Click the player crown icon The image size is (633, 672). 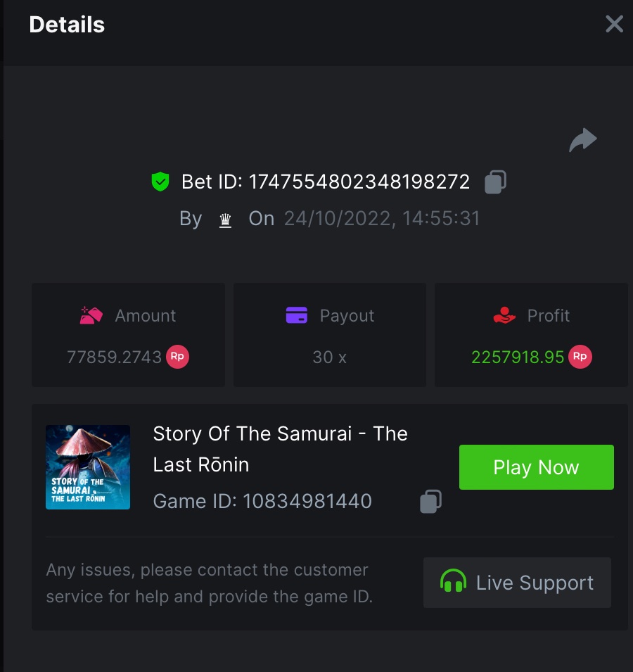click(225, 220)
